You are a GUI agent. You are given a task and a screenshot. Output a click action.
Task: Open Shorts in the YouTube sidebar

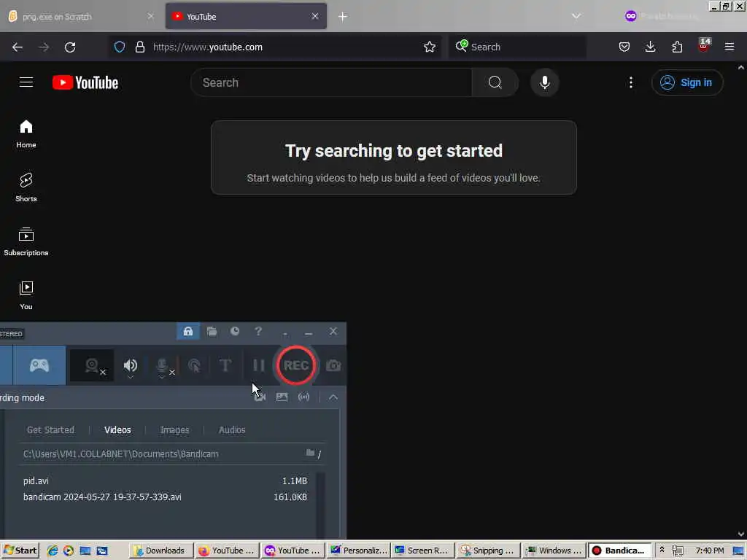pyautogui.click(x=26, y=187)
